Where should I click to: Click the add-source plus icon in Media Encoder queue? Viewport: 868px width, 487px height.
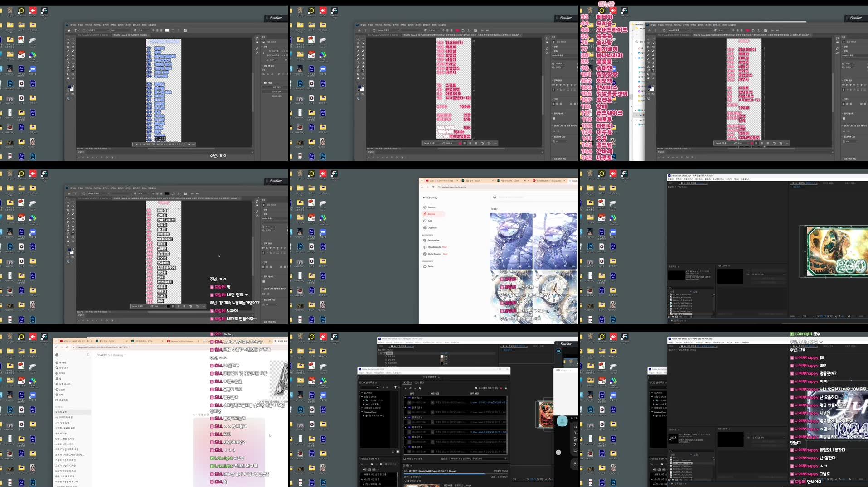(x=405, y=388)
